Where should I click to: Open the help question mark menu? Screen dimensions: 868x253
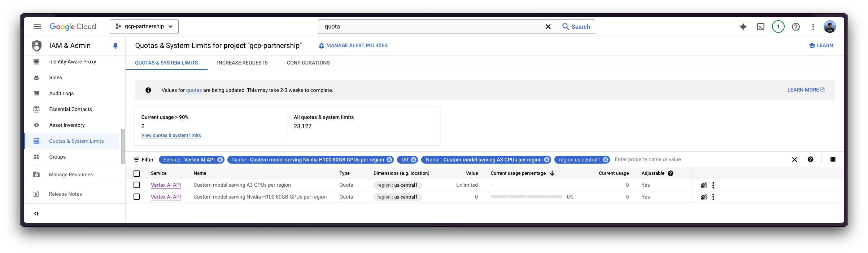[x=795, y=27]
